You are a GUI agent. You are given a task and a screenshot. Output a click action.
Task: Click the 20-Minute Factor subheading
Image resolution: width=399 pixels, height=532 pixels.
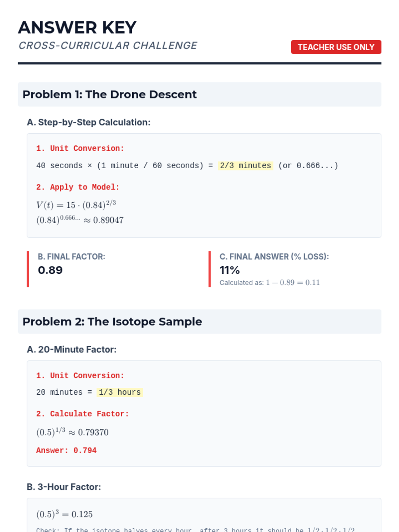71,349
